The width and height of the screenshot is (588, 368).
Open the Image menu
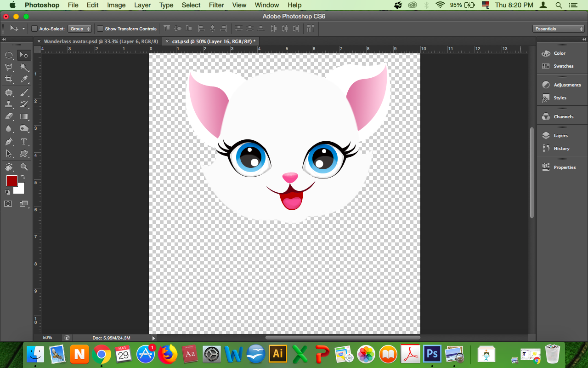116,5
